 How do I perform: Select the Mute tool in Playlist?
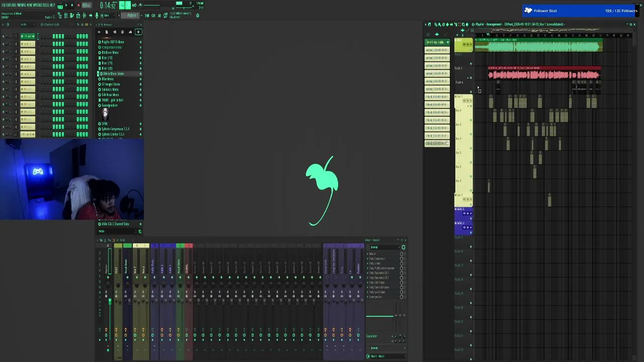pyautogui.click(x=447, y=24)
